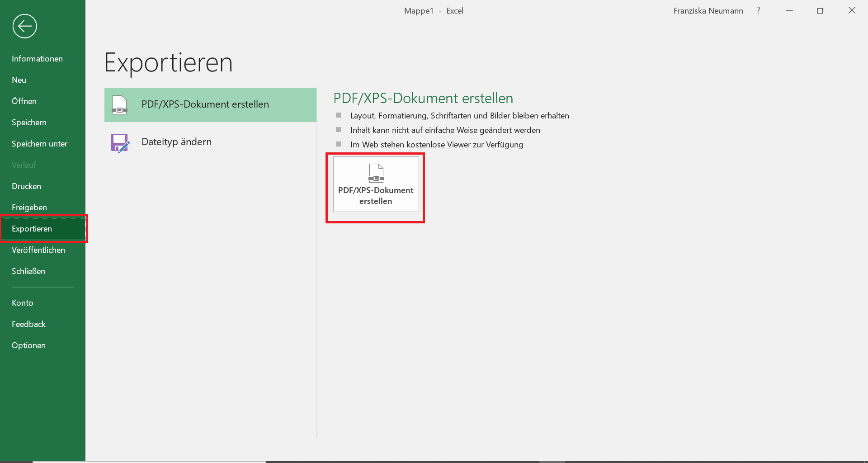This screenshot has height=463, width=868.
Task: Select the Exportieren sidebar entry
Action: tap(32, 229)
